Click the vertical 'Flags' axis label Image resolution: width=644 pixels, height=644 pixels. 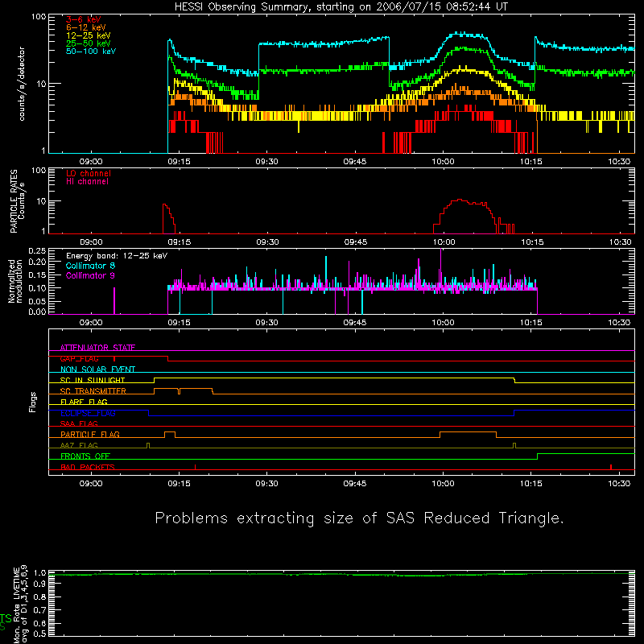tap(32, 402)
